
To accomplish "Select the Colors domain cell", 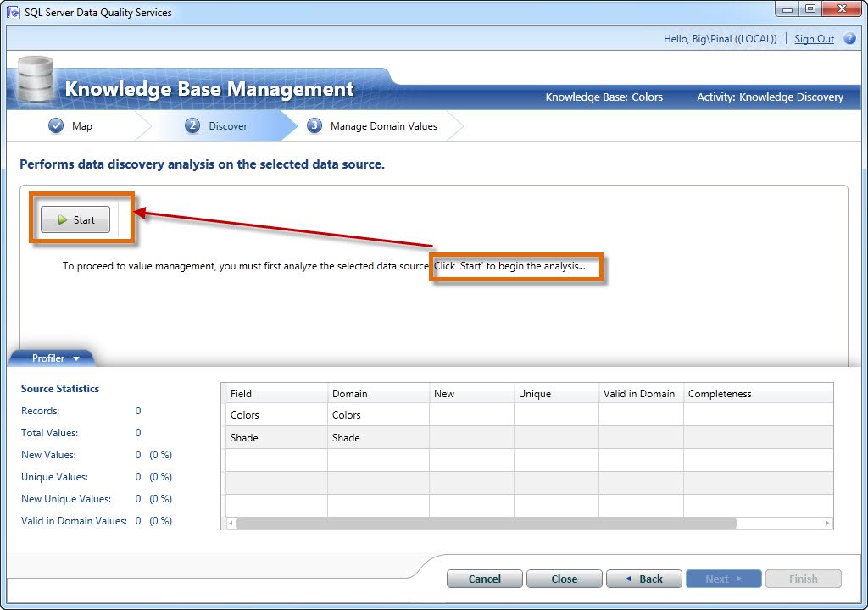I will 379,414.
